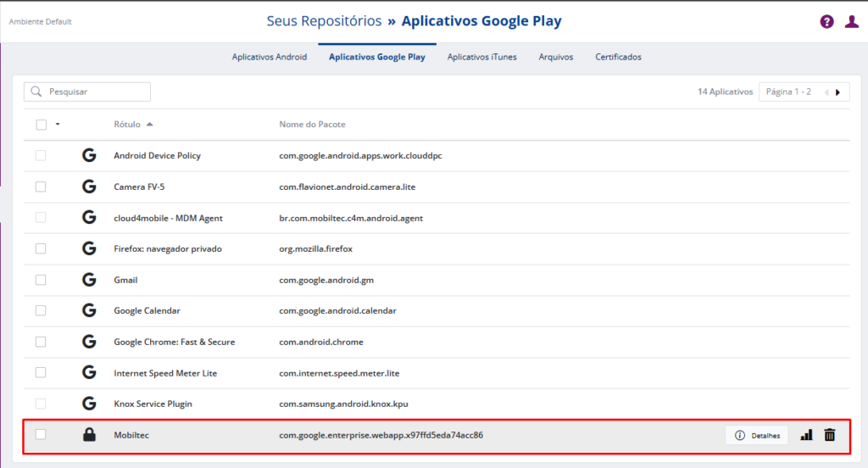Click package name com.flavionet.android.camera.lite
868x468 pixels.
347,187
